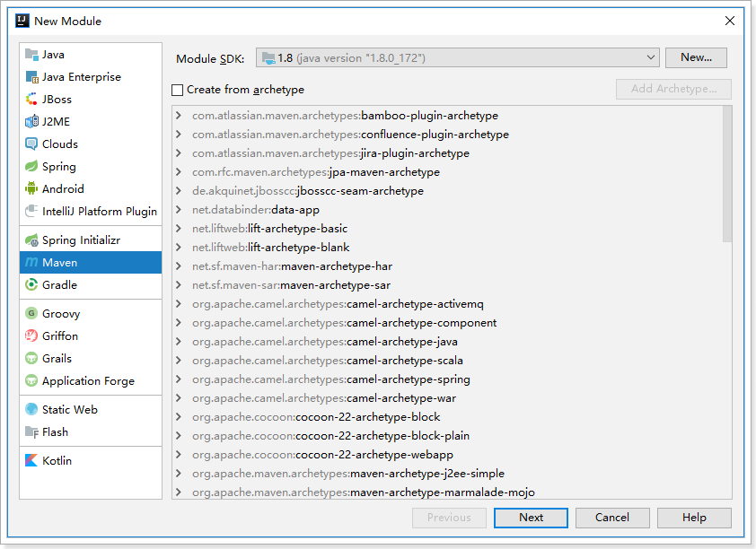The height and width of the screenshot is (549, 756).
Task: Click the Clouds speech-bubble icon
Action: click(31, 144)
